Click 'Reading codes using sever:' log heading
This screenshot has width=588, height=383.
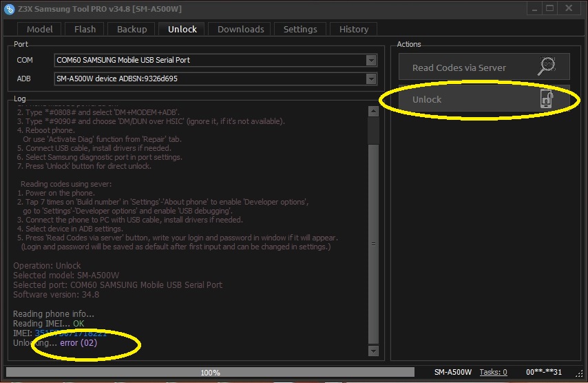coord(66,184)
